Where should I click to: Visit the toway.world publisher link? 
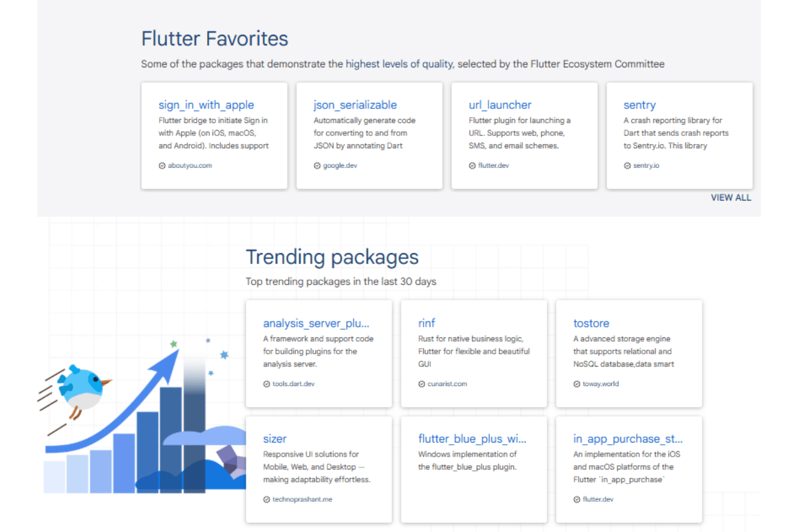click(x=601, y=384)
